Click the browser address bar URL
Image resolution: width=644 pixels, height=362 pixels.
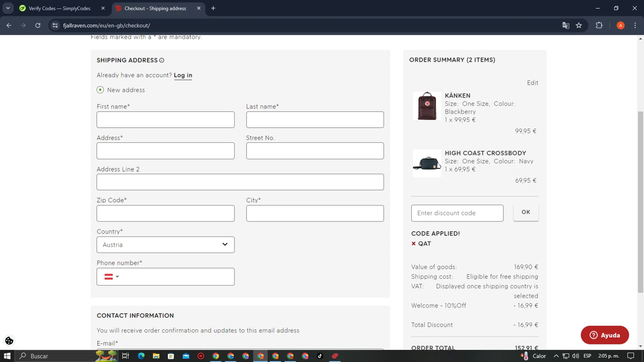tap(106, 25)
